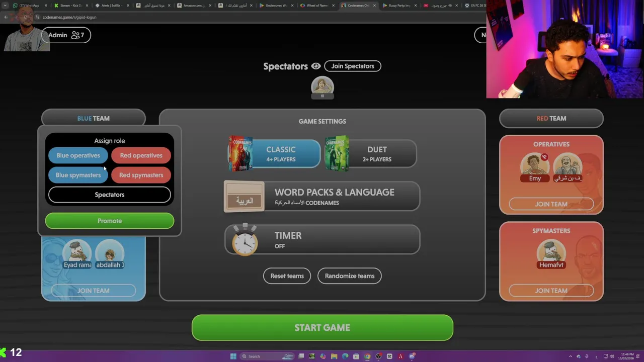Click the eye icon beside Spectators
Screen dimensions: 644x362
pyautogui.click(x=316, y=66)
